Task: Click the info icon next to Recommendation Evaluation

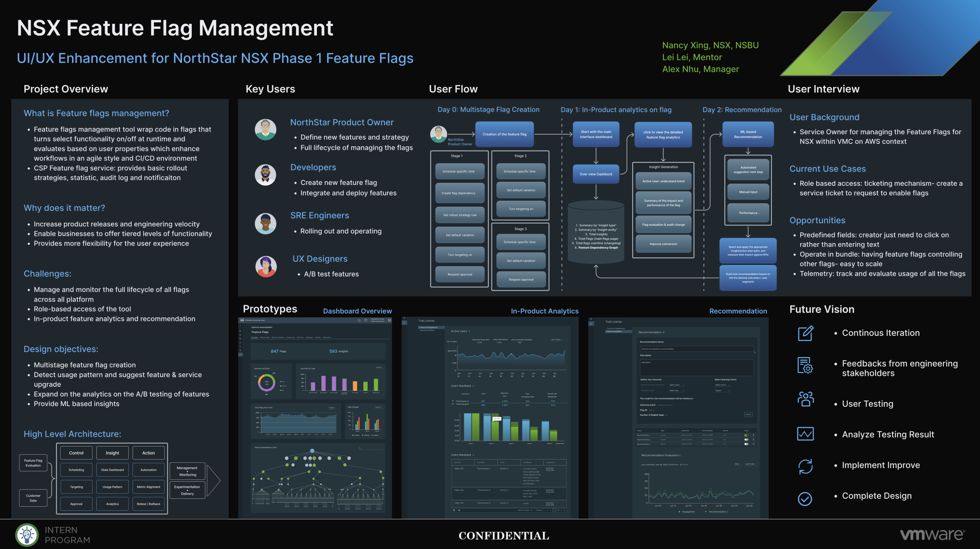Action: [680, 455]
